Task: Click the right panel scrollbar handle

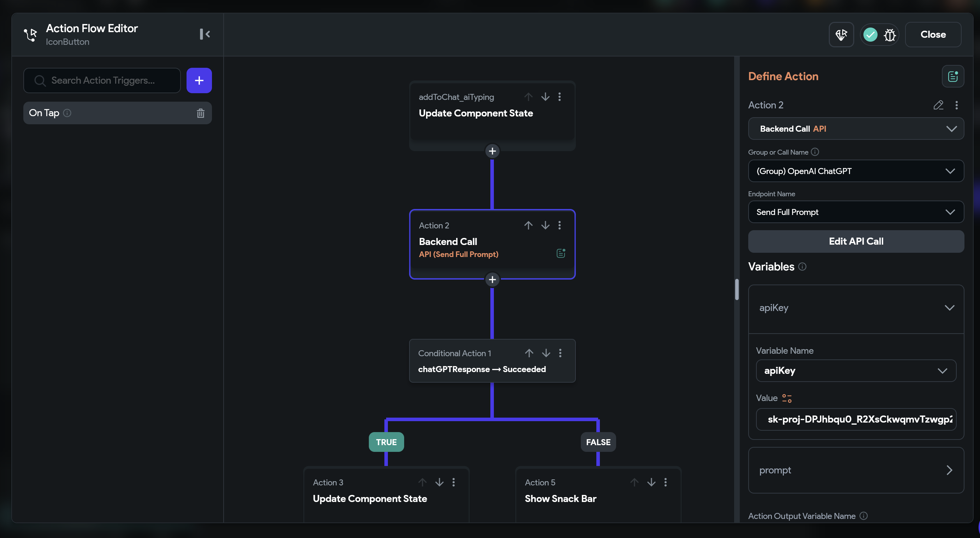Action: [x=737, y=290]
